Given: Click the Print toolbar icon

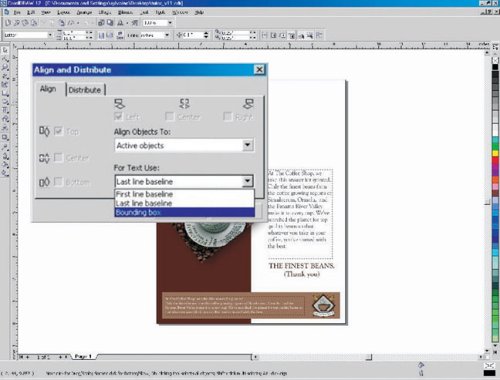Looking at the screenshot, I should [x=34, y=23].
